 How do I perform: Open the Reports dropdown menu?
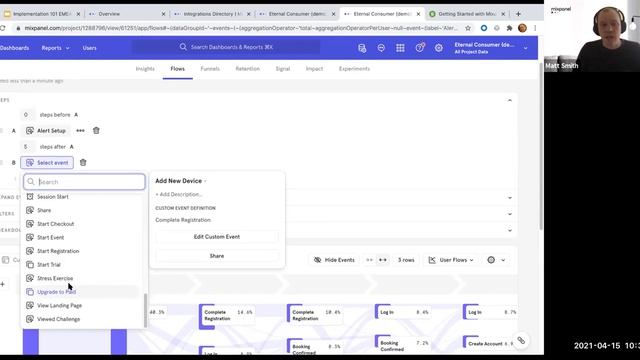pyautogui.click(x=55, y=48)
